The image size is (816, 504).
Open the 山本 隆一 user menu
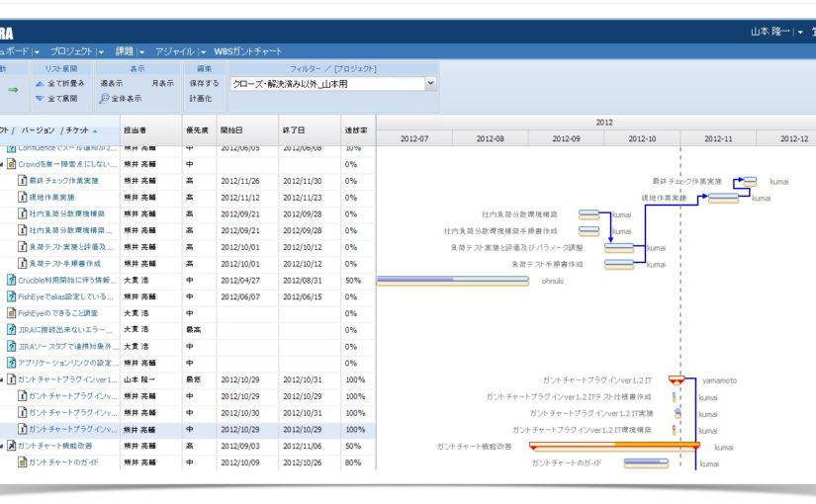tap(771, 32)
